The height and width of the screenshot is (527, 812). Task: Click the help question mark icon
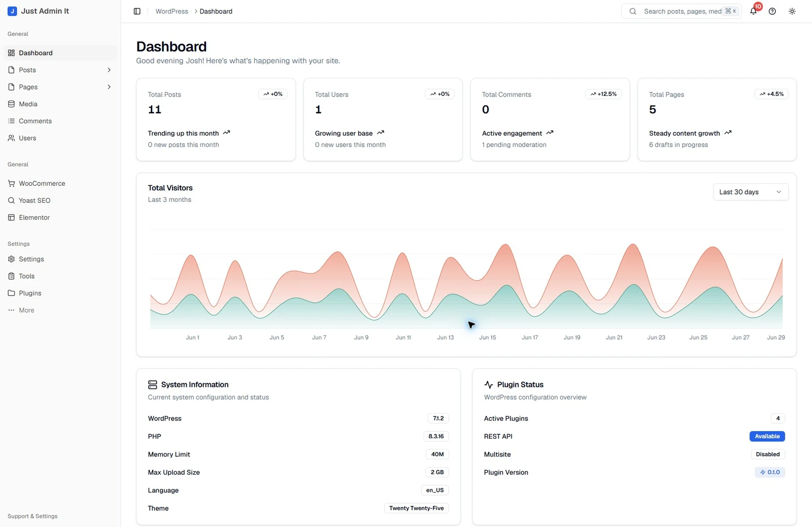(x=772, y=11)
